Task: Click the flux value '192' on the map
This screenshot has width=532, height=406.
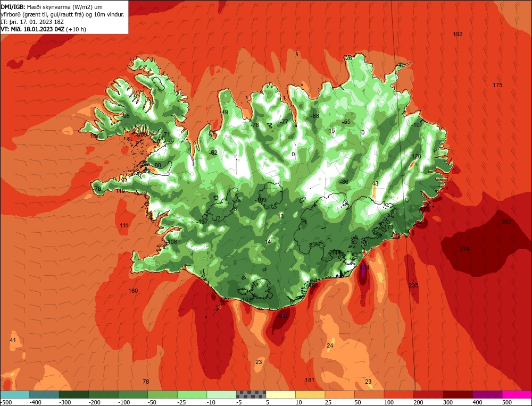Action: coord(458,34)
